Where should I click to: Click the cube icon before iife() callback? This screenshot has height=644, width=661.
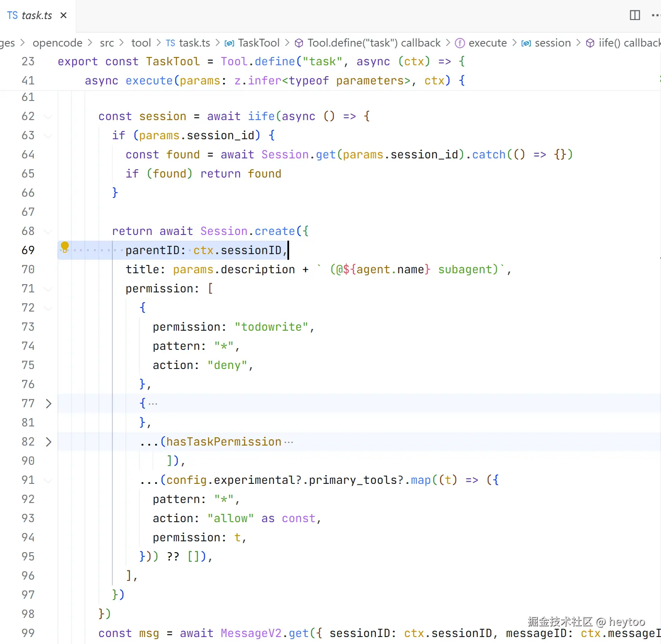[x=590, y=43]
